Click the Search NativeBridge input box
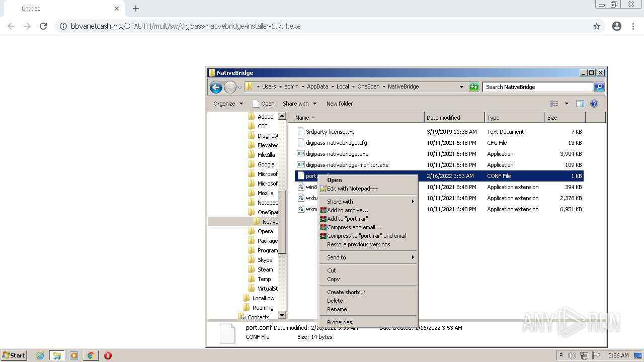The image size is (644, 362). [538, 87]
